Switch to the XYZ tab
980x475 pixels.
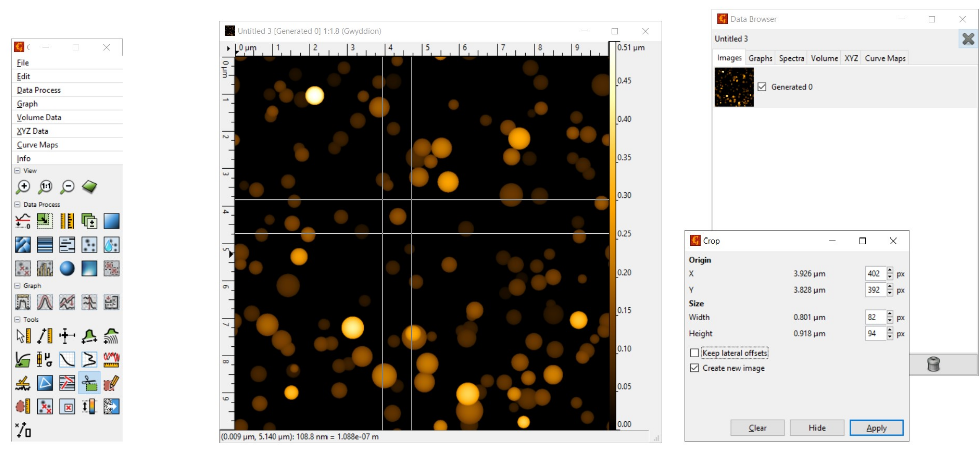tap(851, 58)
